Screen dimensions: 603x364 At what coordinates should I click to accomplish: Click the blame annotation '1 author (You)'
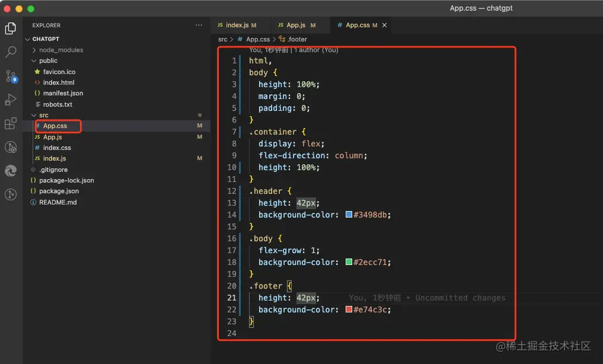(316, 50)
